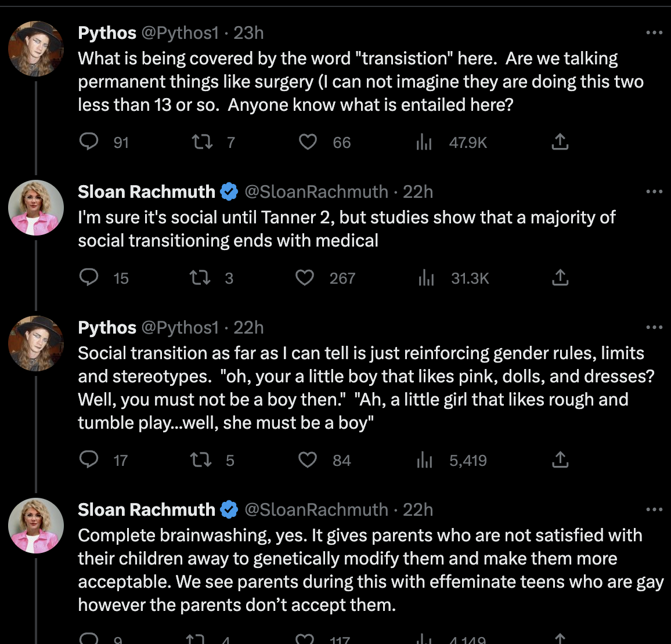View analytics showing 5,419 views

coord(424,460)
